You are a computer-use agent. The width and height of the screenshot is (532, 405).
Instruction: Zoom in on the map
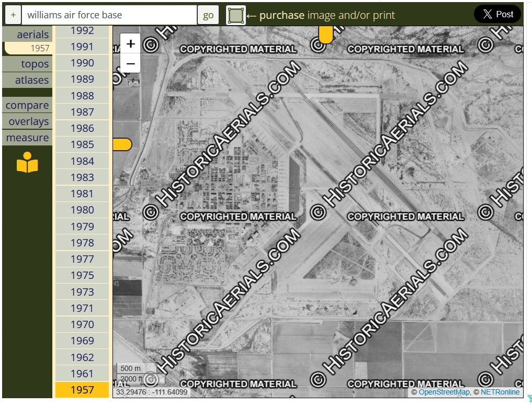[131, 44]
